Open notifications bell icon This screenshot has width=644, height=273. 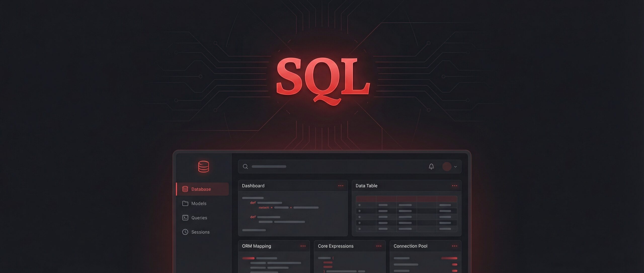(x=431, y=166)
